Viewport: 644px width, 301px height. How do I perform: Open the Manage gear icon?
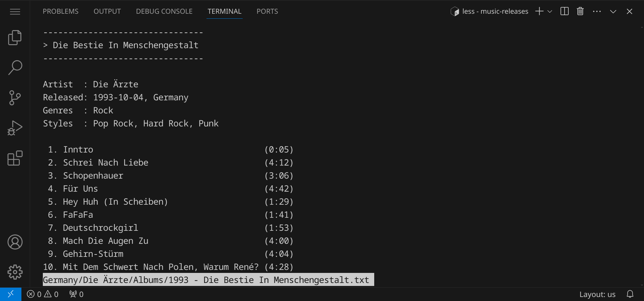pos(15,272)
